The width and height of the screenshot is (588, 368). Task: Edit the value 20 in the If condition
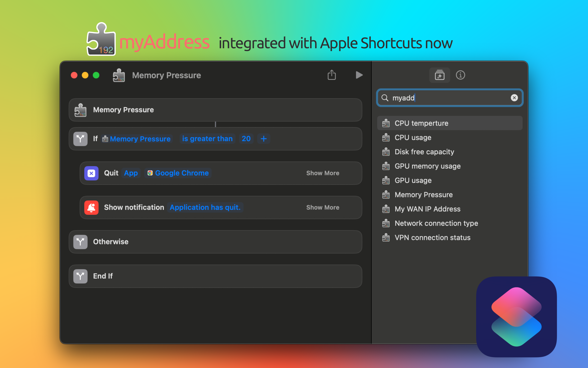246,139
